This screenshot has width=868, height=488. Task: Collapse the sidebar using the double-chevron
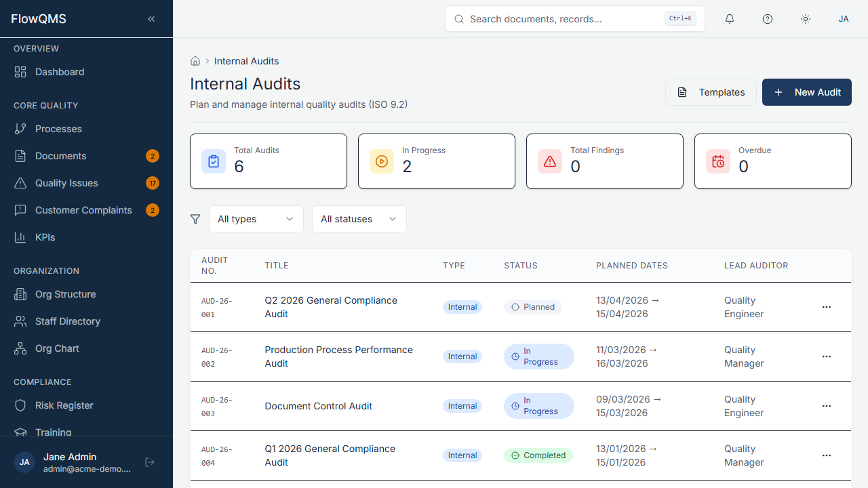(x=151, y=19)
